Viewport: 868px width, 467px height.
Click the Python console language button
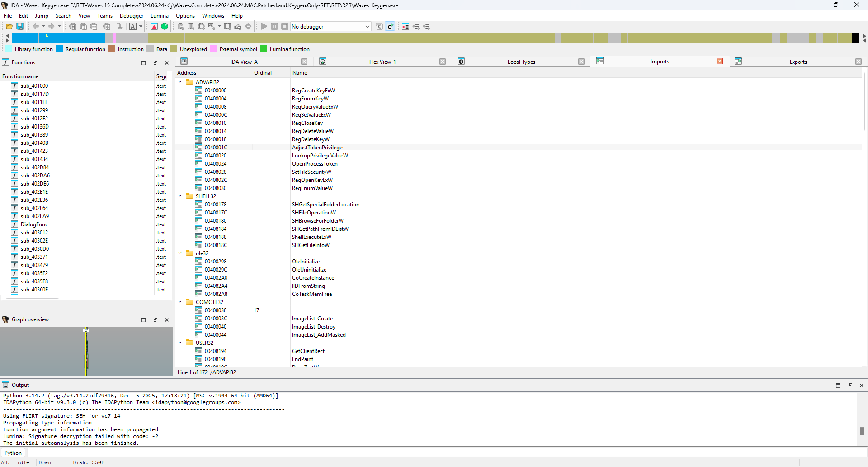click(x=13, y=453)
